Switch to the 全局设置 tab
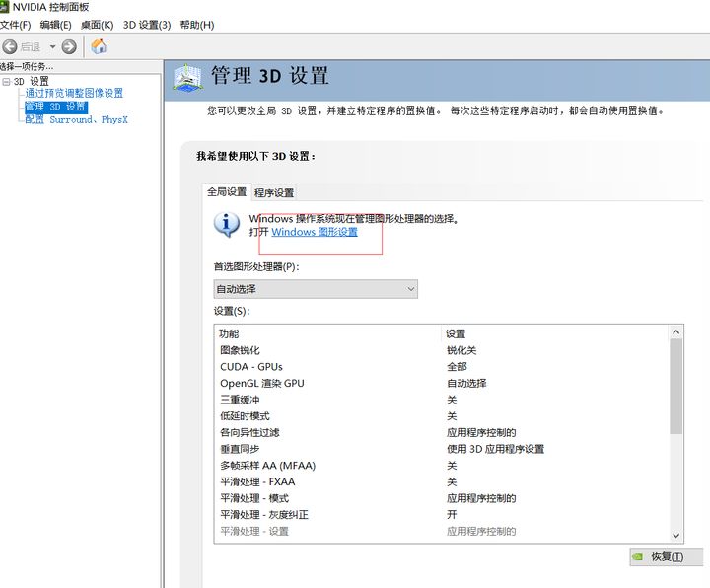Image resolution: width=710 pixels, height=588 pixels. click(x=227, y=192)
